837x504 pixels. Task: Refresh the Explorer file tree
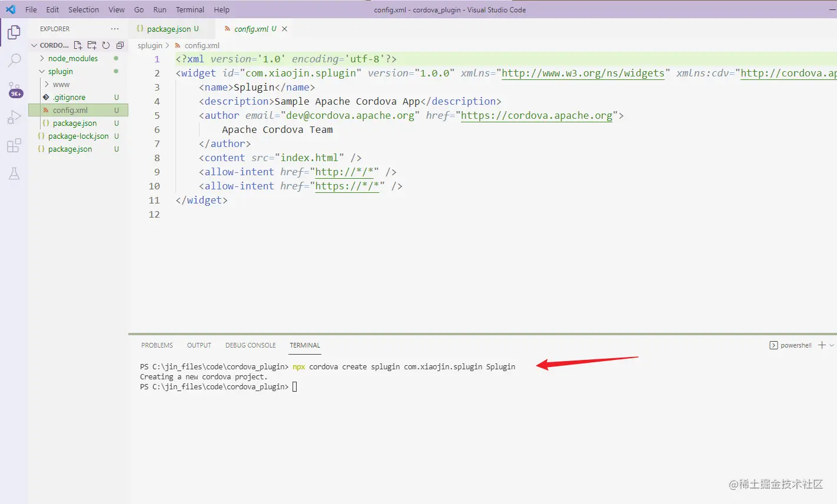click(106, 45)
